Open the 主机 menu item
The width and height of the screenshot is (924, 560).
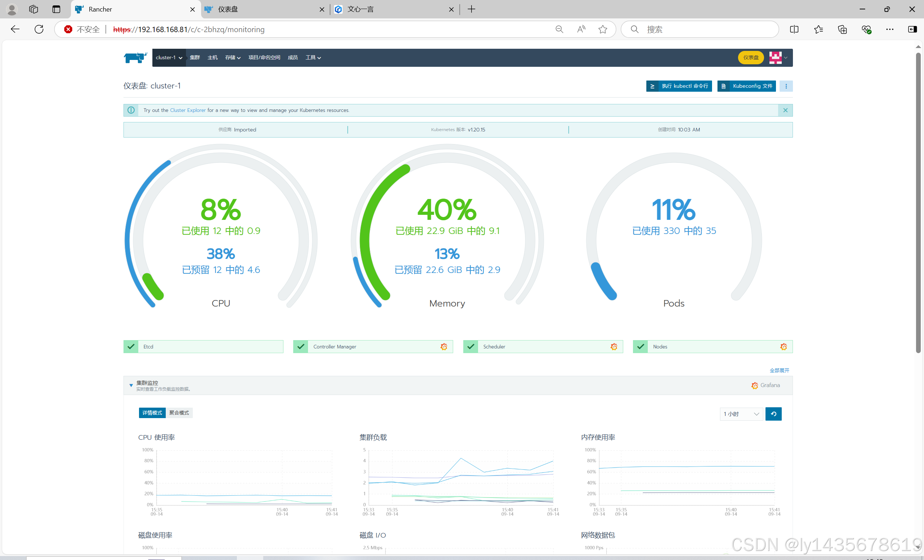(x=212, y=58)
